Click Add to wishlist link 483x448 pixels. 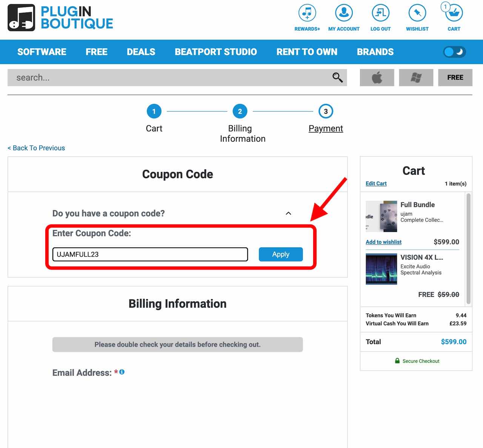383,242
